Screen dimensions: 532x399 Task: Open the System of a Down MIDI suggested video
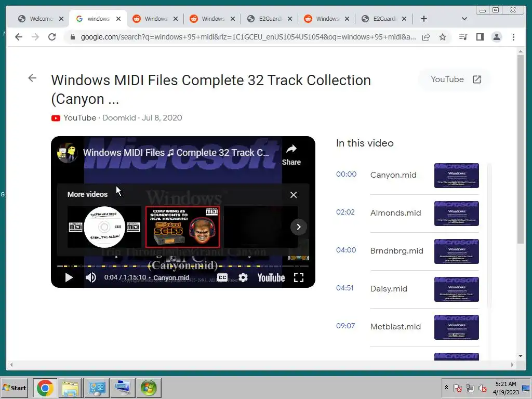coord(104,227)
